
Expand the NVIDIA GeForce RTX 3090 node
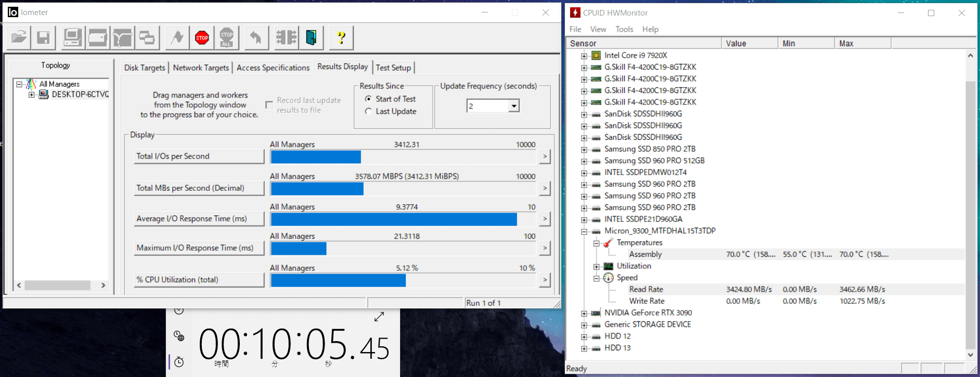point(584,313)
